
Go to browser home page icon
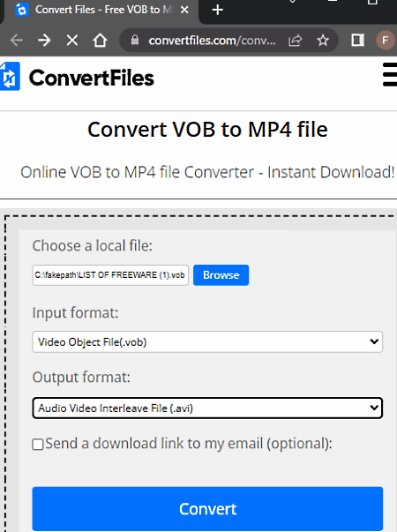[100, 41]
